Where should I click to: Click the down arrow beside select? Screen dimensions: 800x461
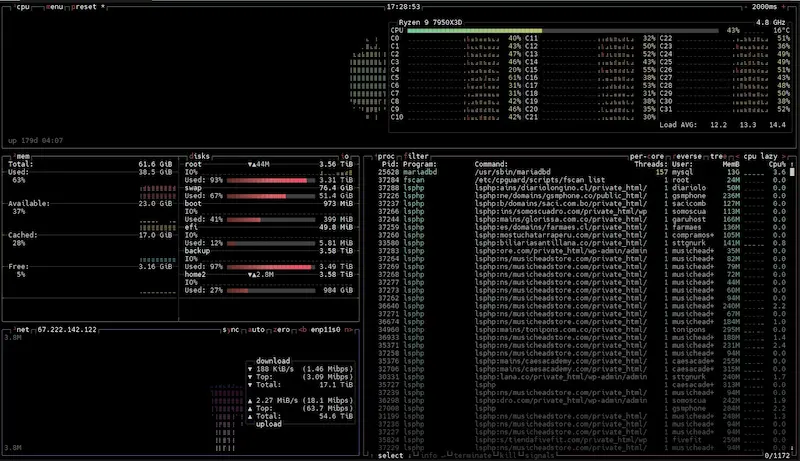(x=410, y=455)
